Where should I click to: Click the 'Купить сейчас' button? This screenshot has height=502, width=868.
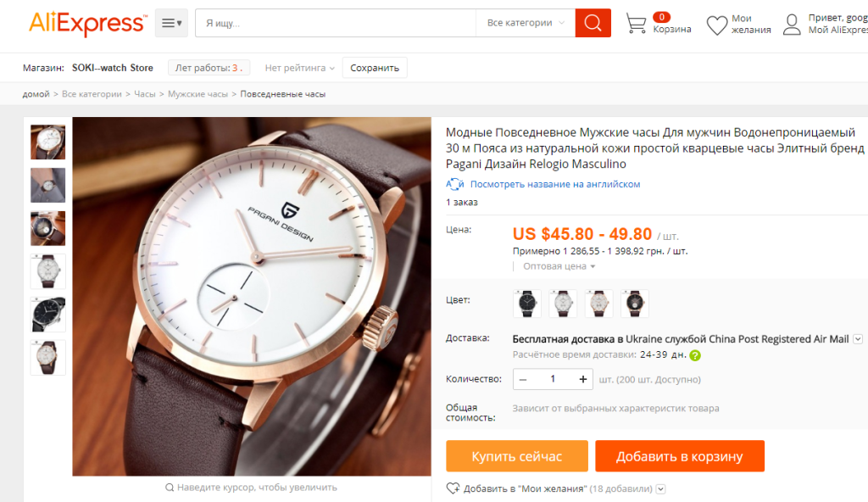coord(516,456)
